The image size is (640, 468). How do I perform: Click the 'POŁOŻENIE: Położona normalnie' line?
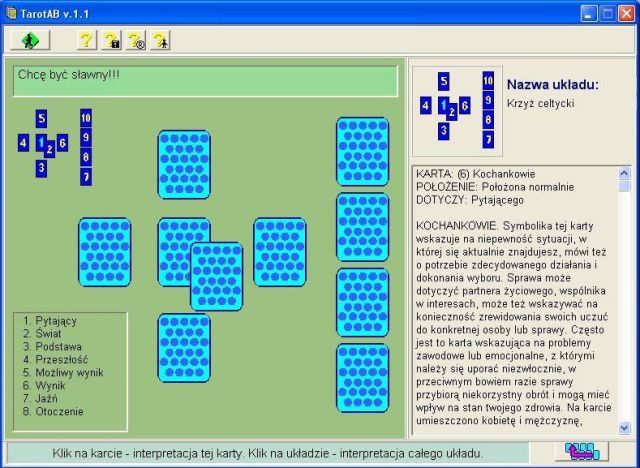tap(495, 187)
